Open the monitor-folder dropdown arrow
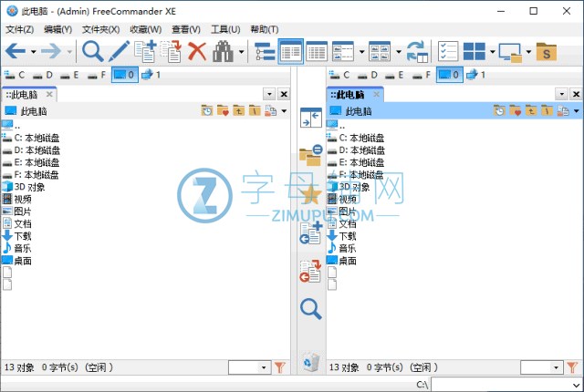The height and width of the screenshot is (392, 584). [528, 51]
